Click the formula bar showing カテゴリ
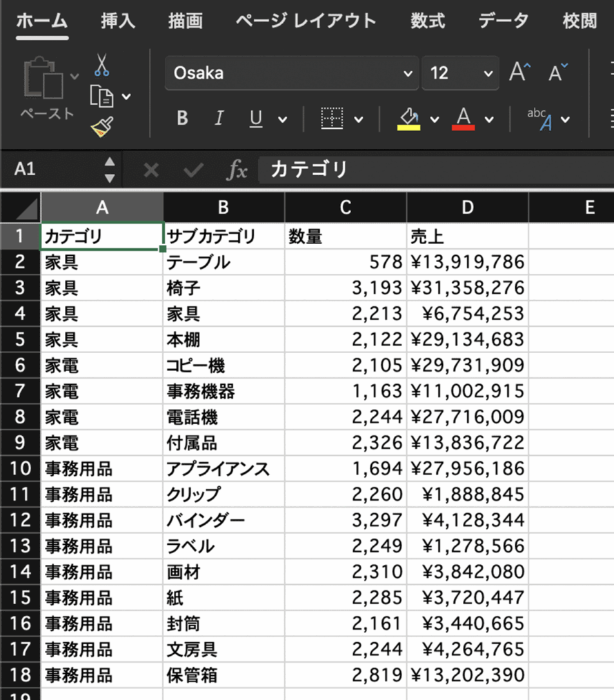 pos(436,170)
